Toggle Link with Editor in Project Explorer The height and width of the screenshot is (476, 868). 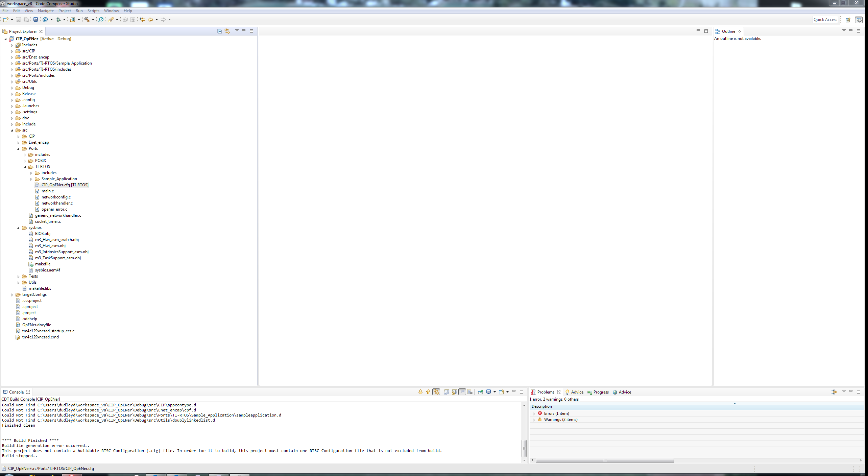pos(227,31)
